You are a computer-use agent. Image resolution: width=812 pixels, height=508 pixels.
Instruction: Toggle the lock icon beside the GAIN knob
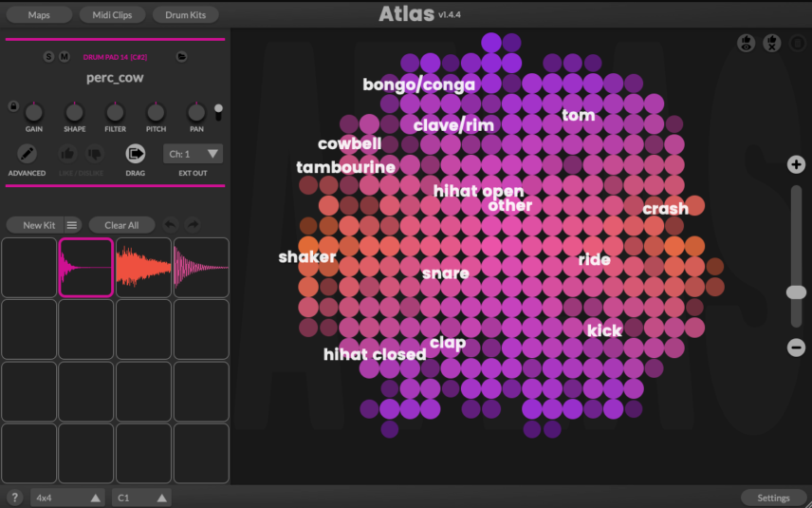click(13, 106)
